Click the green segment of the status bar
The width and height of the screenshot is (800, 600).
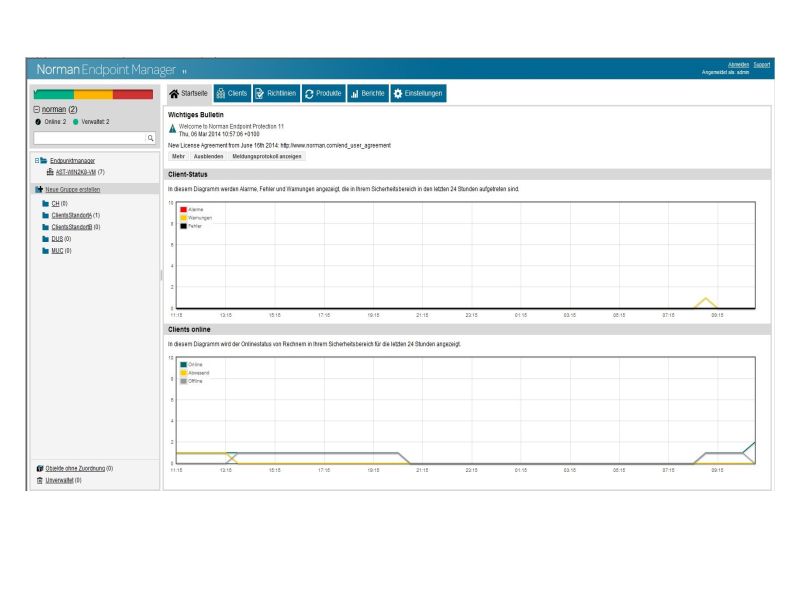point(54,94)
